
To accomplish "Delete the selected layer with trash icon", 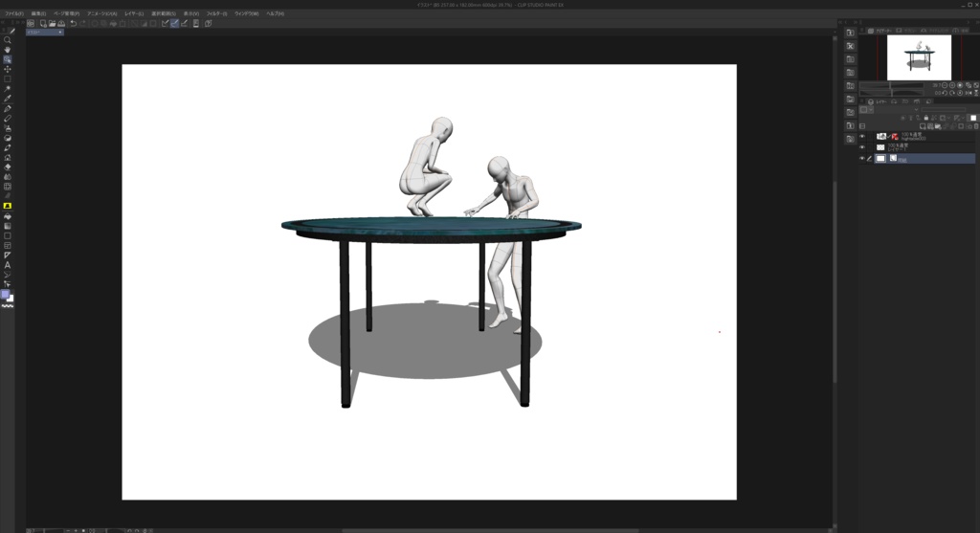I will [x=976, y=126].
